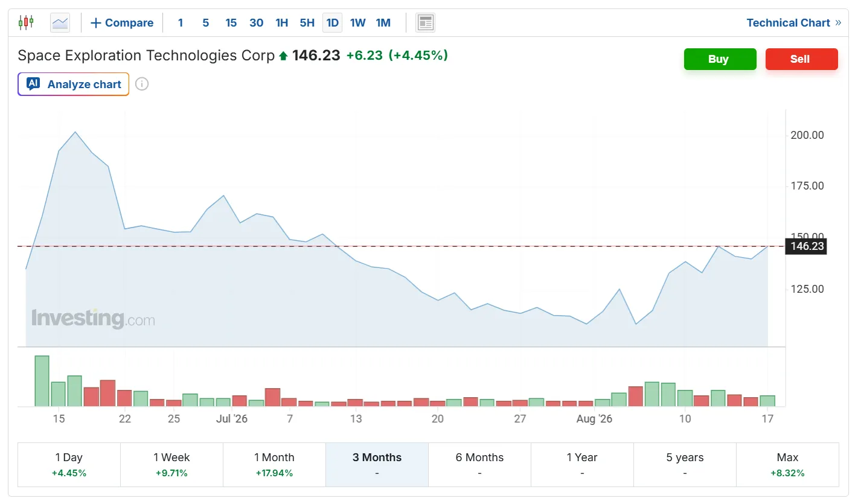This screenshot has width=858, height=504.
Task: Click the news overlay icon in toolbar
Action: tap(425, 23)
